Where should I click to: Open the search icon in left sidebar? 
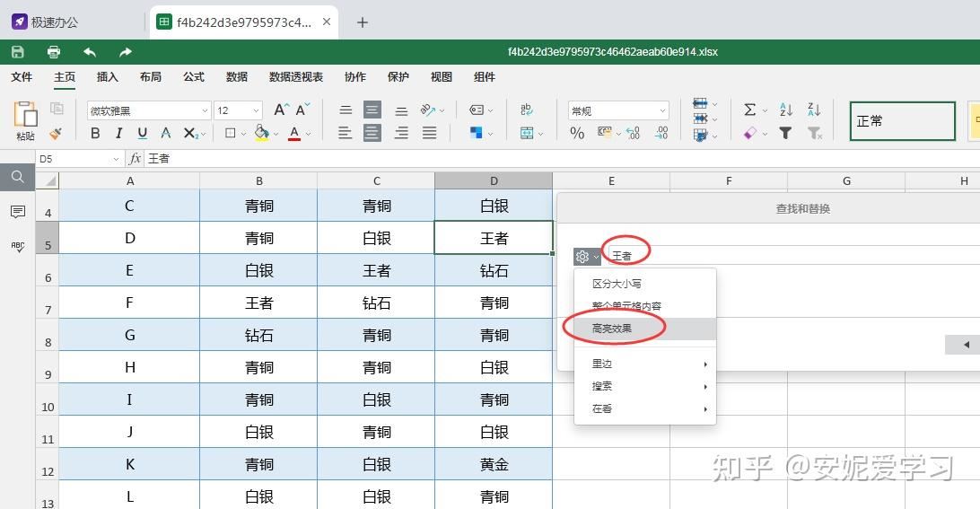point(18,177)
